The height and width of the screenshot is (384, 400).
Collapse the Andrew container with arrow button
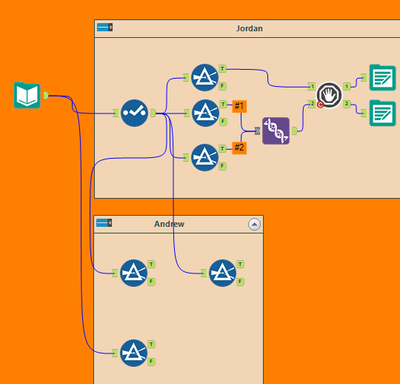coord(254,224)
